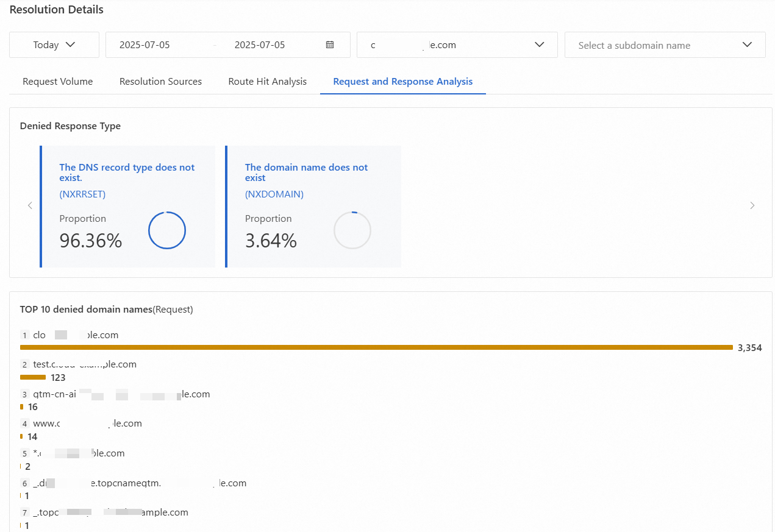Image resolution: width=775 pixels, height=532 pixels.
Task: Click the right carousel arrow
Action: [752, 205]
